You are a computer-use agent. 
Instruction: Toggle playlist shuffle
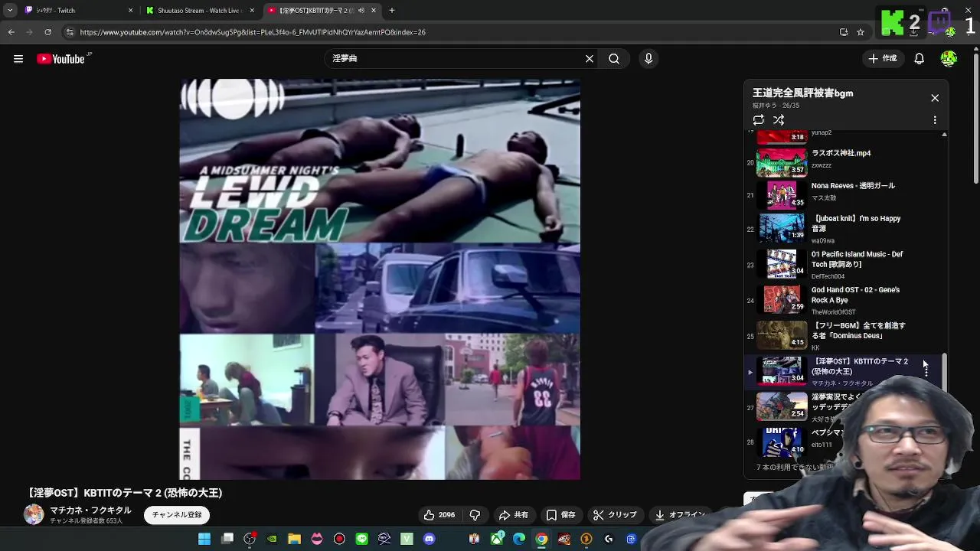(x=779, y=120)
